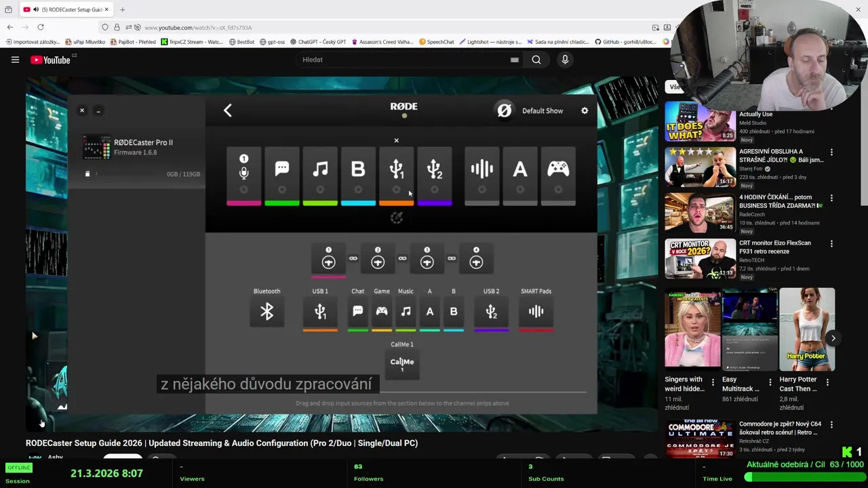Select the B channel strip

click(358, 175)
